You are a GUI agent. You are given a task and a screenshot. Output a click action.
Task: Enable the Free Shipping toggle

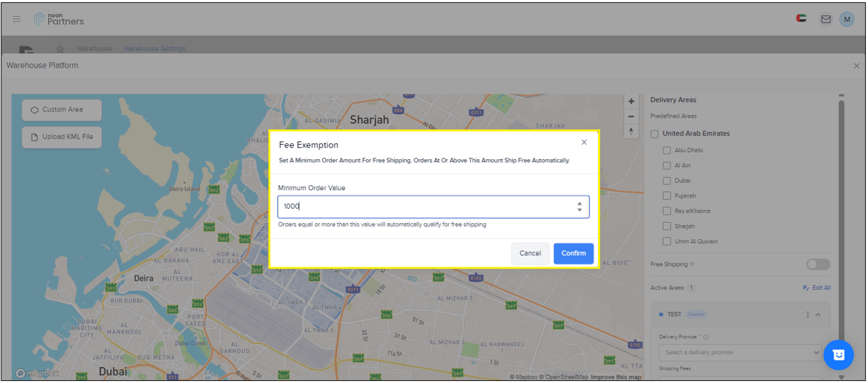pyautogui.click(x=818, y=265)
